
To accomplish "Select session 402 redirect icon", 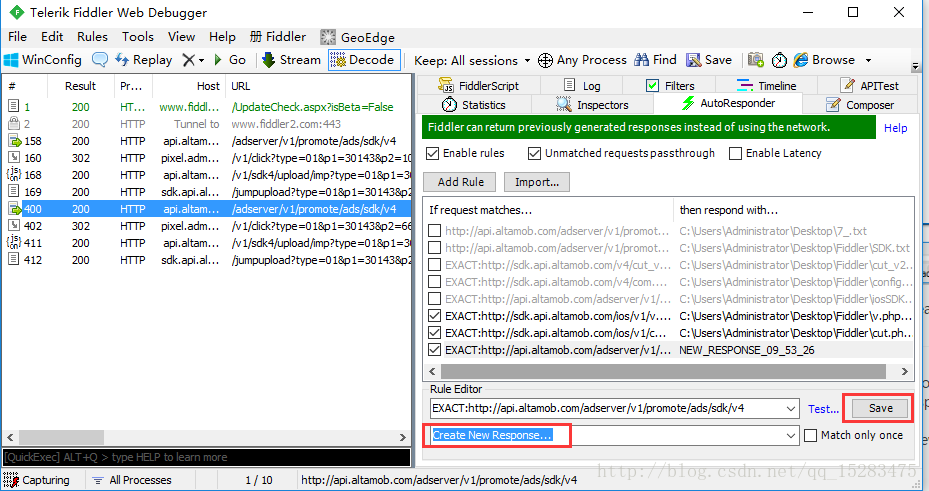I will (14, 226).
